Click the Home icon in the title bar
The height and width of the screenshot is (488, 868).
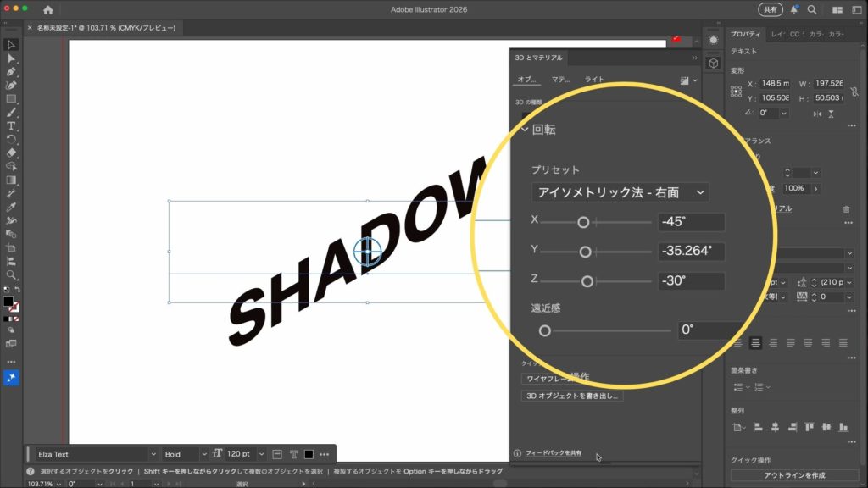pos(47,10)
